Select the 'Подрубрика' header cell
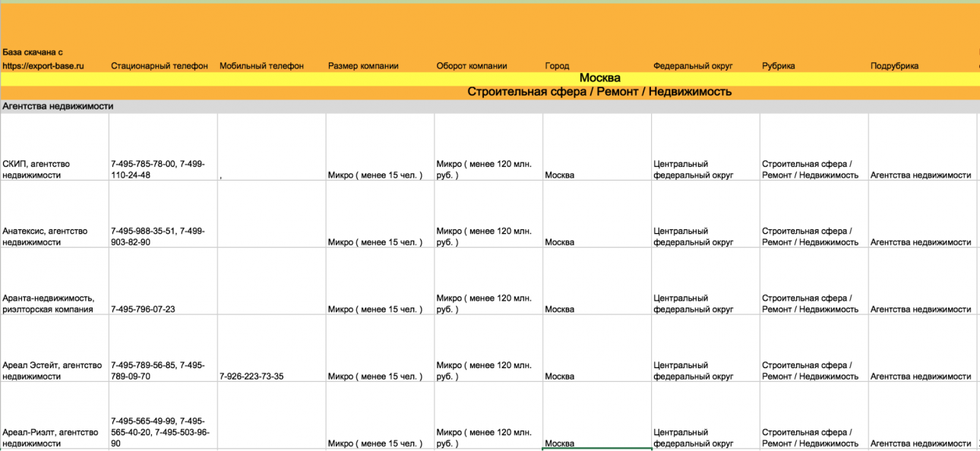980x451 pixels. [923, 38]
